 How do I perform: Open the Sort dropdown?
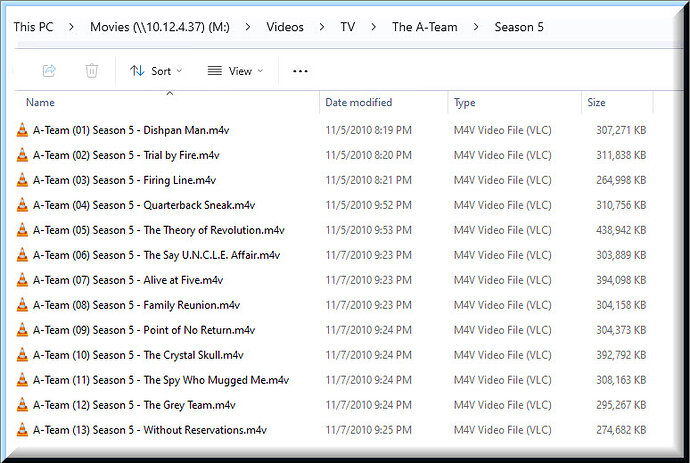click(x=156, y=71)
